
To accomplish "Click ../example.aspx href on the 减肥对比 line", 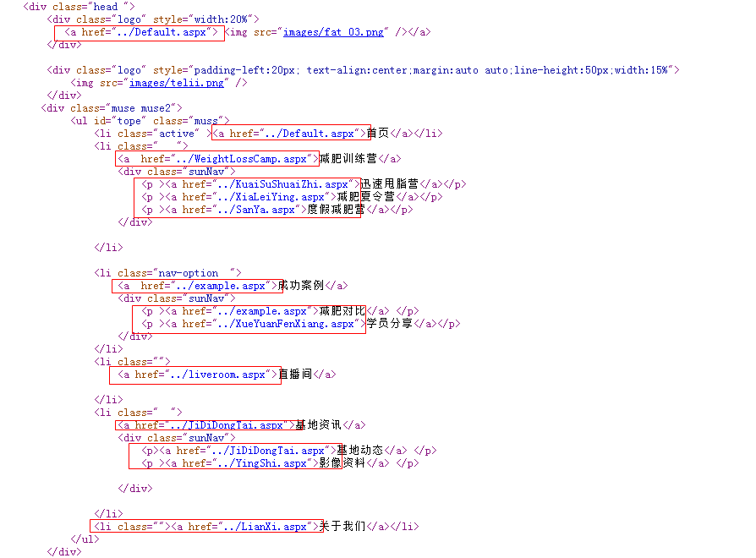I will tap(262, 311).
